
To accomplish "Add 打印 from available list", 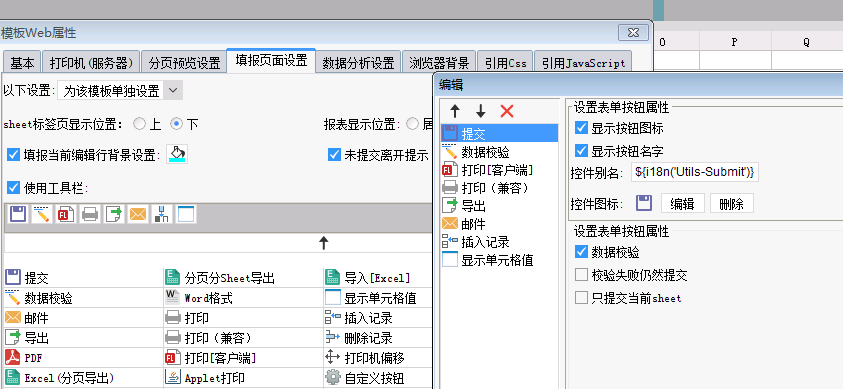I will pyautogui.click(x=187, y=318).
